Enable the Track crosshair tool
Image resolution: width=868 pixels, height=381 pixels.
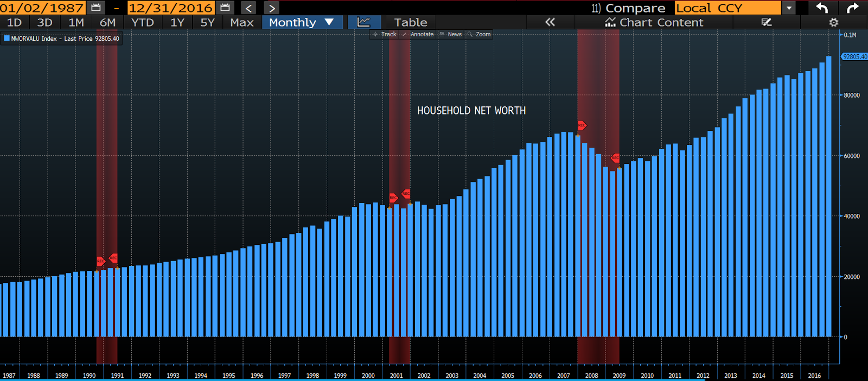pyautogui.click(x=385, y=34)
